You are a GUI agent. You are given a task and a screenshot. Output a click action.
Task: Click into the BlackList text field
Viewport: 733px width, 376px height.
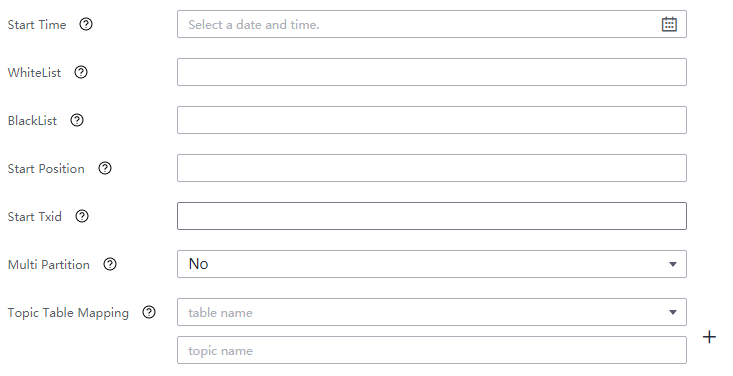point(431,120)
